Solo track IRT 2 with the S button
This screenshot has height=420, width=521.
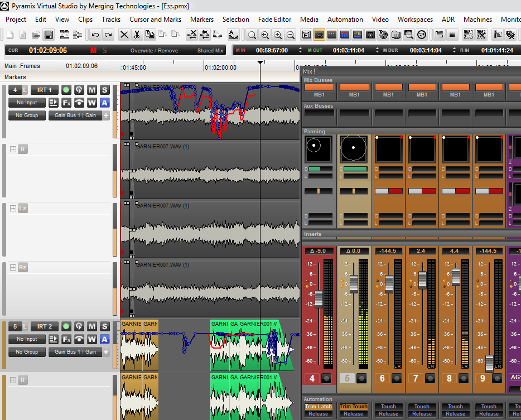pos(105,326)
